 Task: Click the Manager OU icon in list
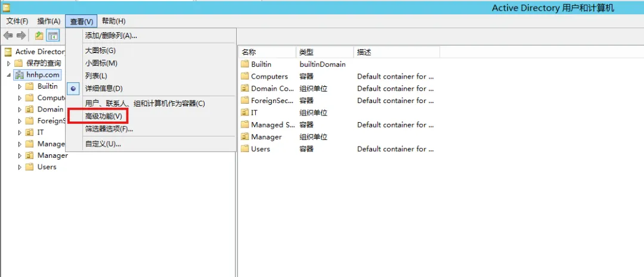pyautogui.click(x=245, y=136)
